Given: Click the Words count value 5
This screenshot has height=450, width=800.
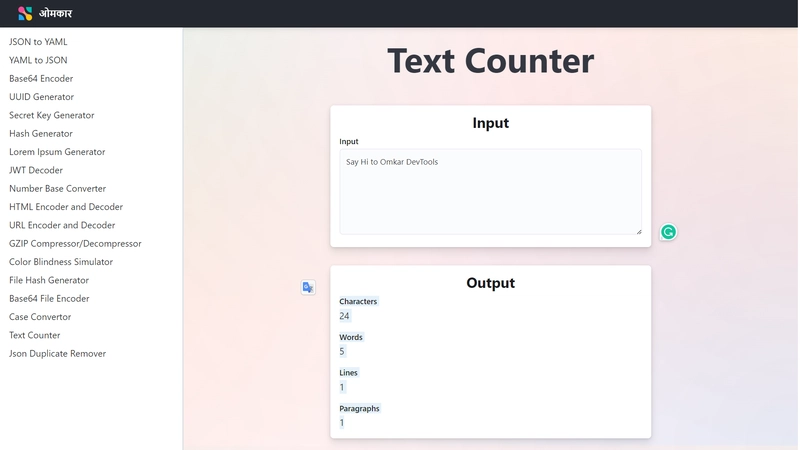Looking at the screenshot, I should pyautogui.click(x=342, y=352).
